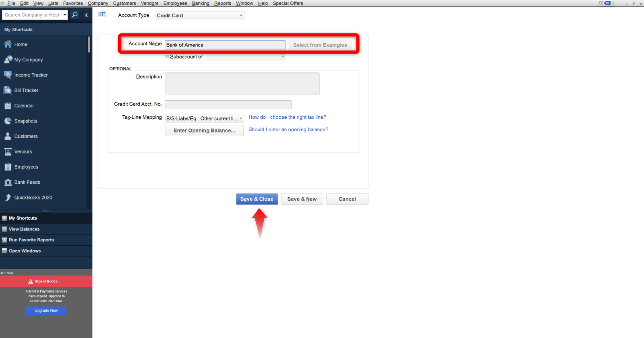Image resolution: width=644 pixels, height=338 pixels.
Task: Open the Favorites menu
Action: 73,3
